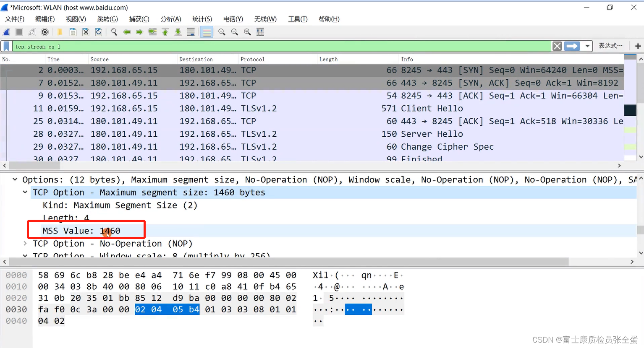Collapse the Maximum segment size option
Viewport: 644px width, 348px height.
coord(25,192)
